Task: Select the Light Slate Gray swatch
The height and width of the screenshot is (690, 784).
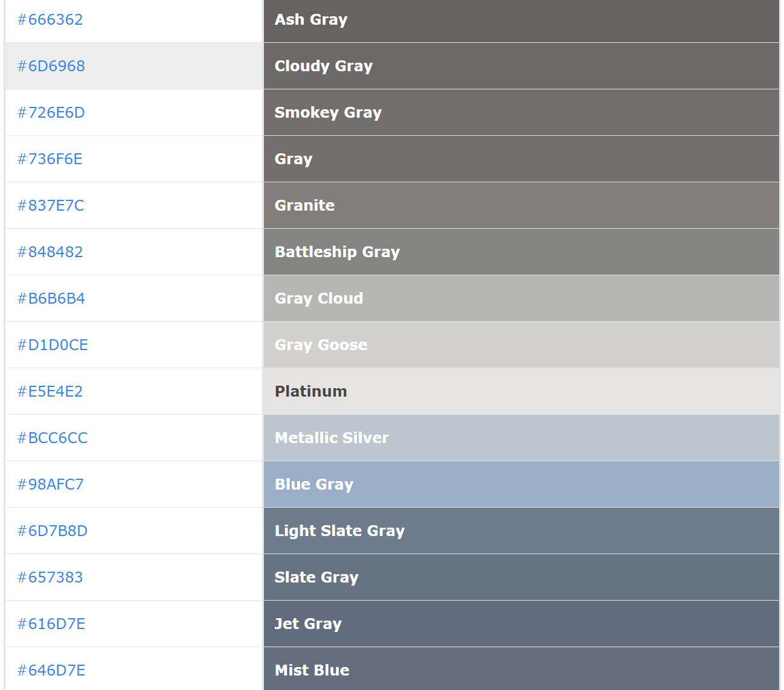Action: 521,531
